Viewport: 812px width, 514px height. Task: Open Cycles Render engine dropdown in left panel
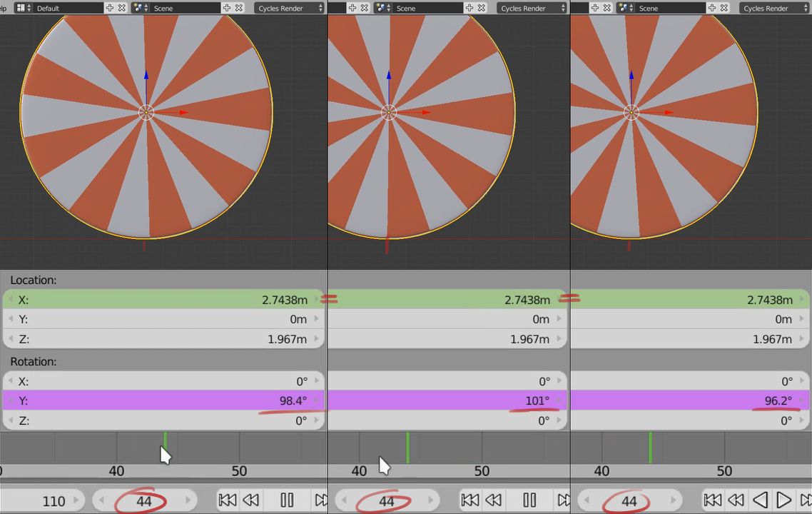(289, 8)
